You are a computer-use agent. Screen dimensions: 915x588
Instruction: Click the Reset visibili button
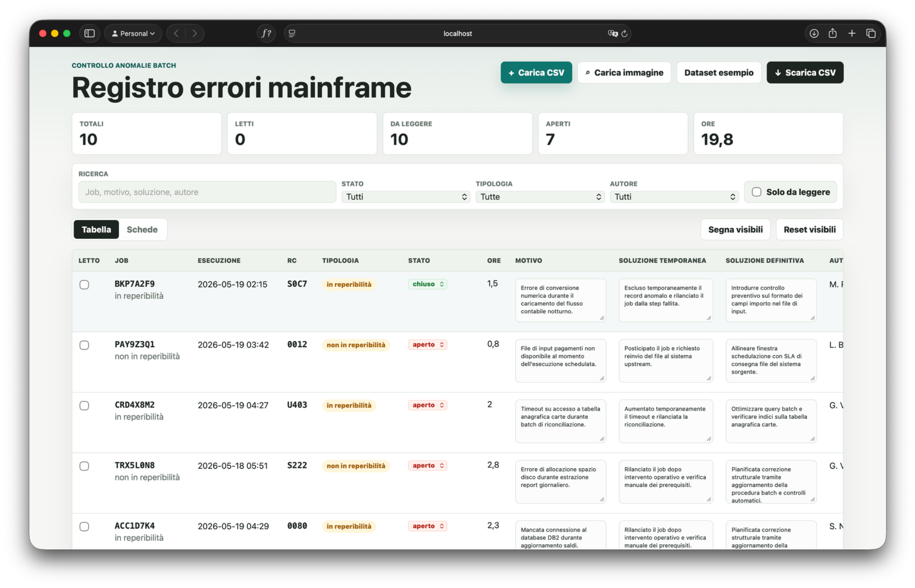[x=810, y=229]
